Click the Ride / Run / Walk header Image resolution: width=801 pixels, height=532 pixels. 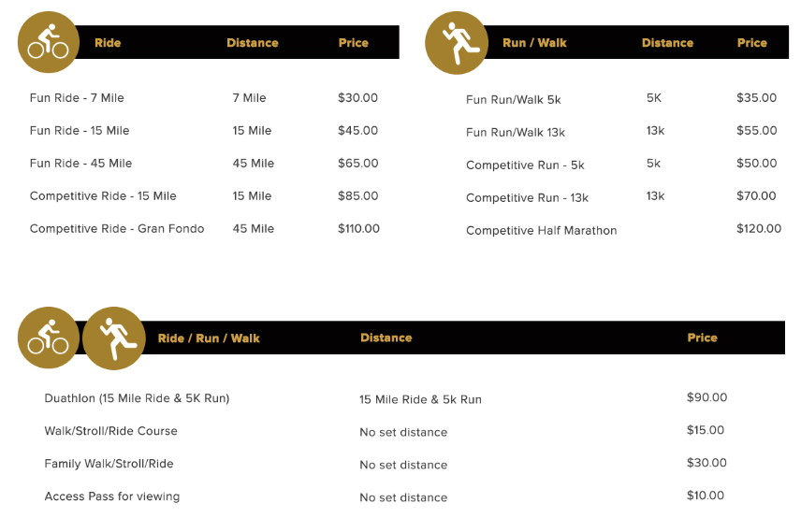click(x=209, y=338)
